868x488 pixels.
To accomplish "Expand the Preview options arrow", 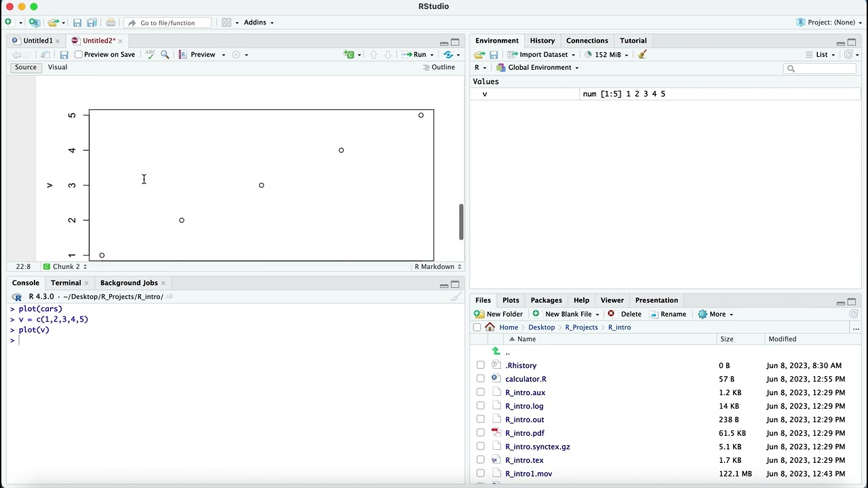I will point(223,54).
